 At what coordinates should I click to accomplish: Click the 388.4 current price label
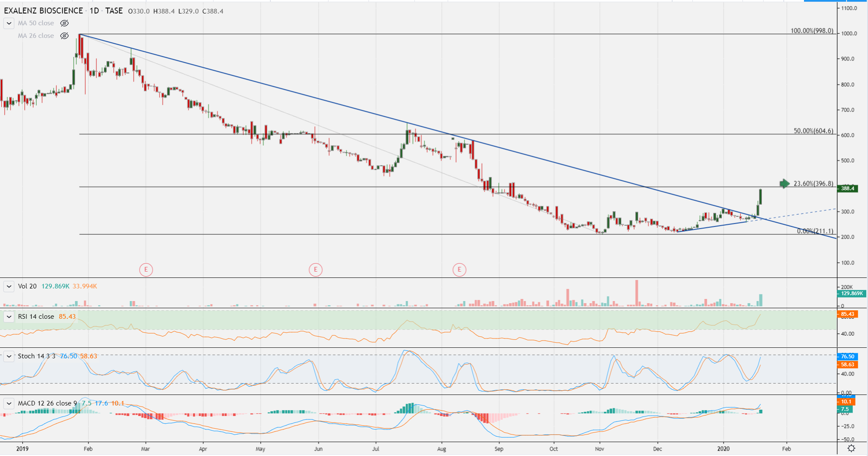click(847, 189)
